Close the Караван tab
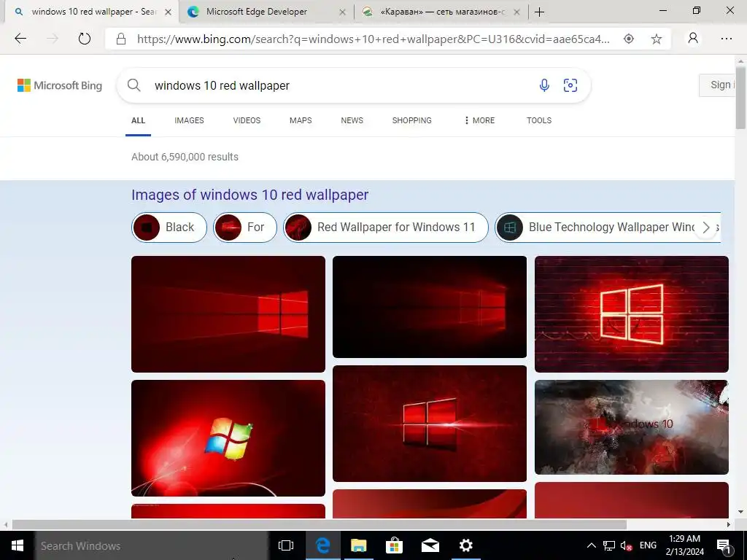The image size is (747, 560). [517, 12]
